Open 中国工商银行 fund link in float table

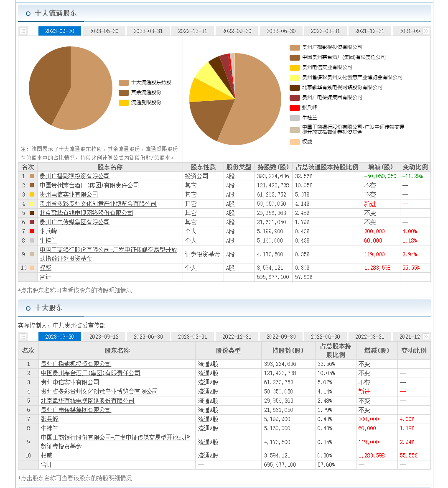pyautogui.click(x=108, y=254)
